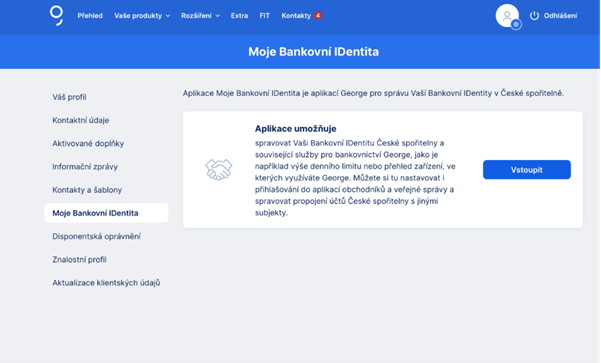Viewport: 601px width, 363px height.
Task: Select Kontaktní údaje in sidebar
Action: 81,120
